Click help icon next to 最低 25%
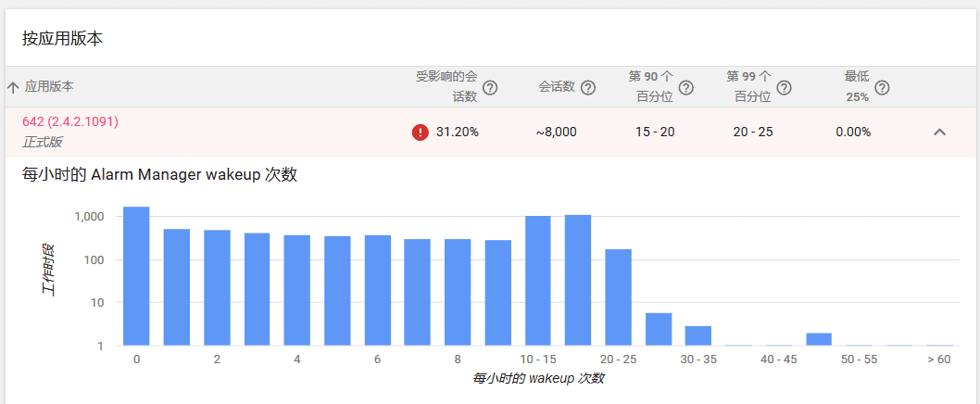The height and width of the screenshot is (404, 980). coord(882,87)
